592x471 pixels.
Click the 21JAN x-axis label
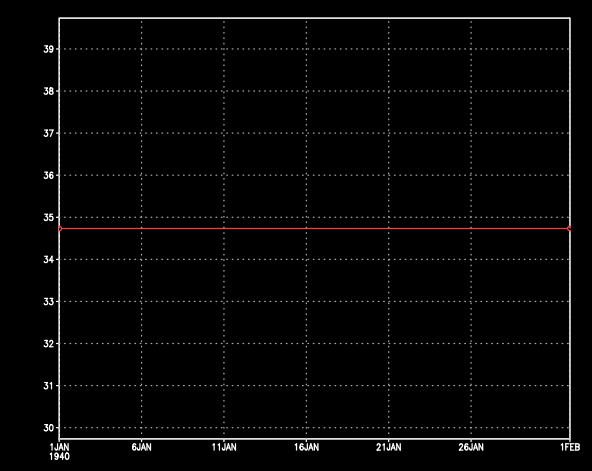(388, 447)
